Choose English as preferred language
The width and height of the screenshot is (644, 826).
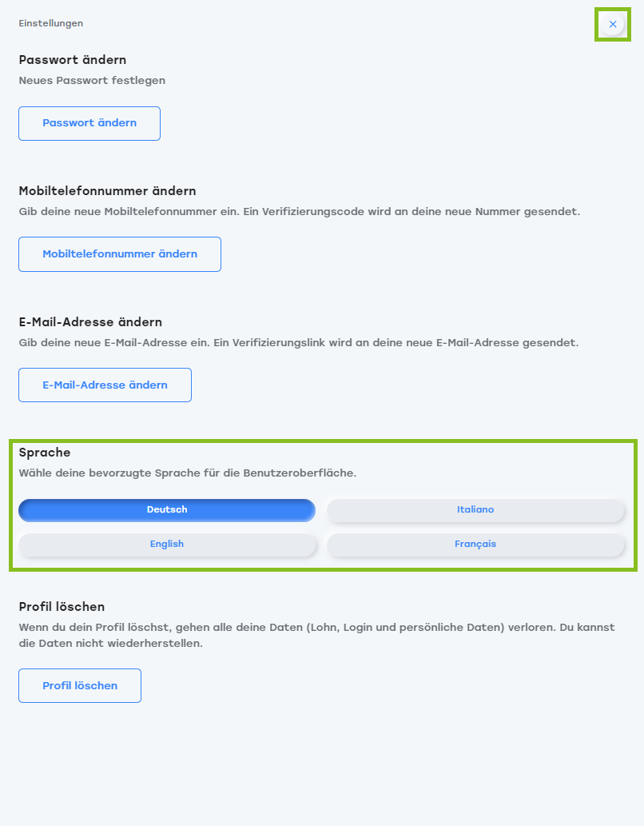pos(167,545)
